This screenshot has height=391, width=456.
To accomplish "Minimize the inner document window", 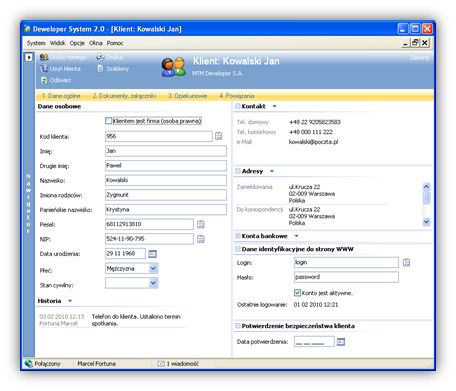I will [x=405, y=43].
